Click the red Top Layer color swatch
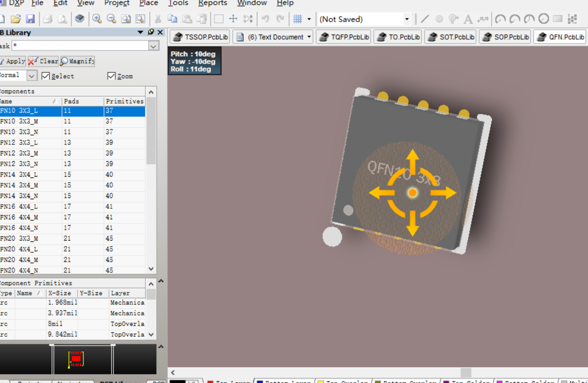Screen dimensions: 588x383 210,381
